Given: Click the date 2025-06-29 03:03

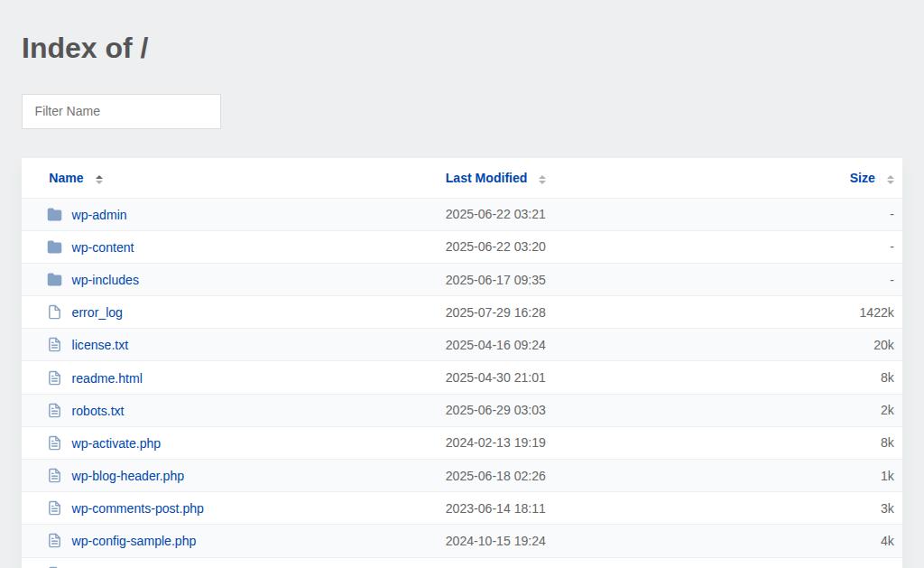Looking at the screenshot, I should click(x=495, y=410).
